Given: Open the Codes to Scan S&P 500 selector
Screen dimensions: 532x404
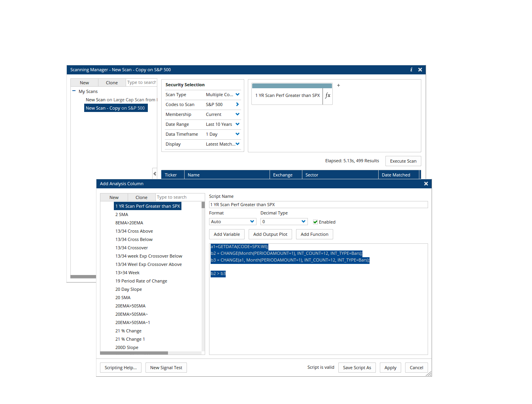Looking at the screenshot, I should [x=223, y=104].
